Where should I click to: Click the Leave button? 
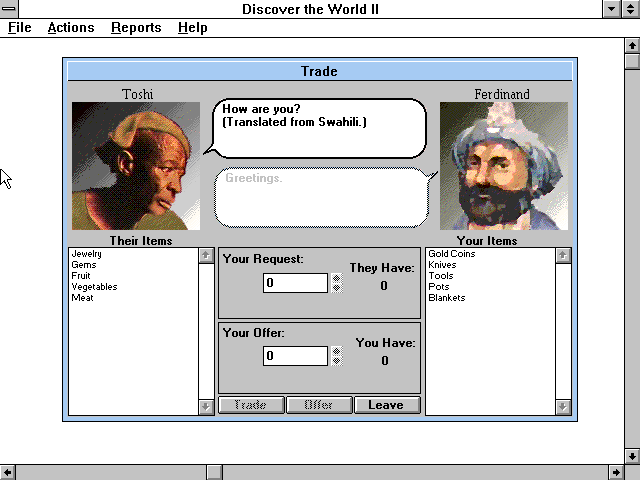click(387, 405)
